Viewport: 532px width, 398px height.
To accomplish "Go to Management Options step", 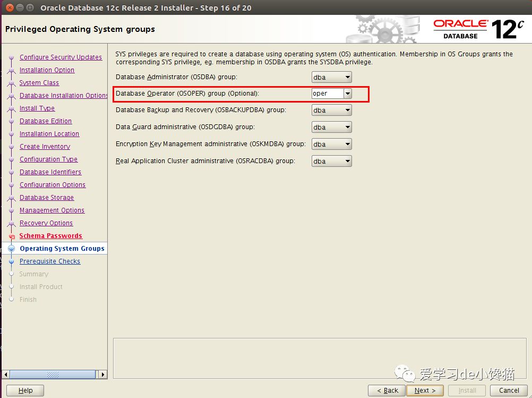I will pyautogui.click(x=52, y=210).
